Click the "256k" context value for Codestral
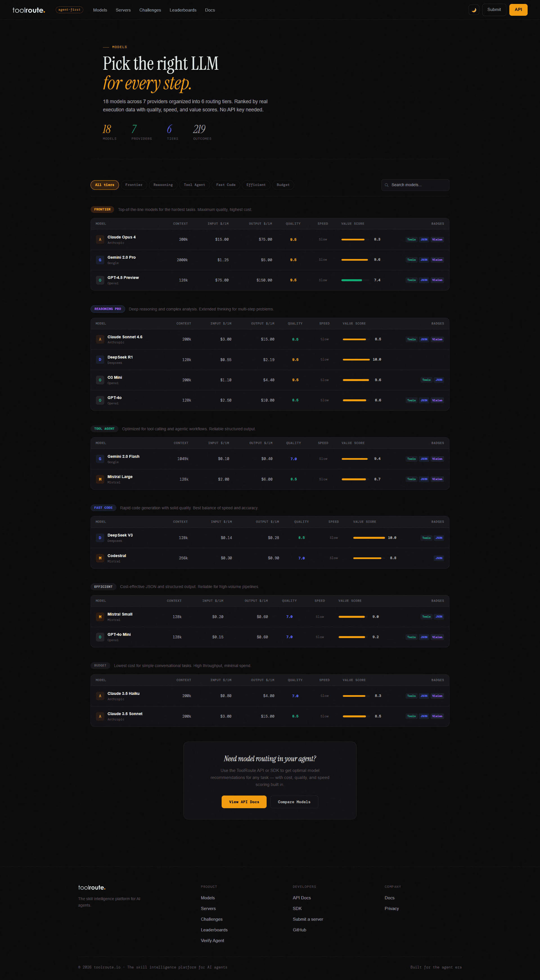540x980 pixels. 183,558
